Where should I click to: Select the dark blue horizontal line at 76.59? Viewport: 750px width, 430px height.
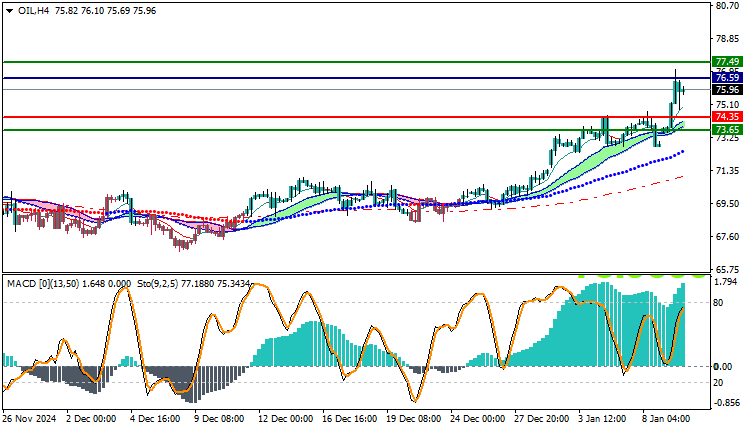coord(356,77)
